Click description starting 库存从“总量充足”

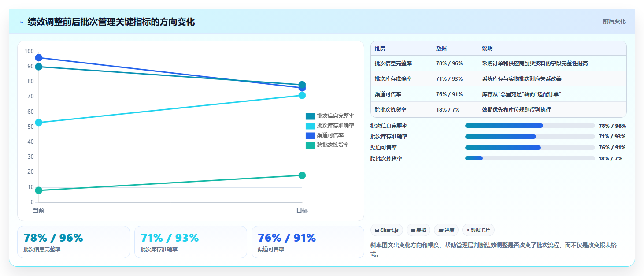(x=522, y=94)
